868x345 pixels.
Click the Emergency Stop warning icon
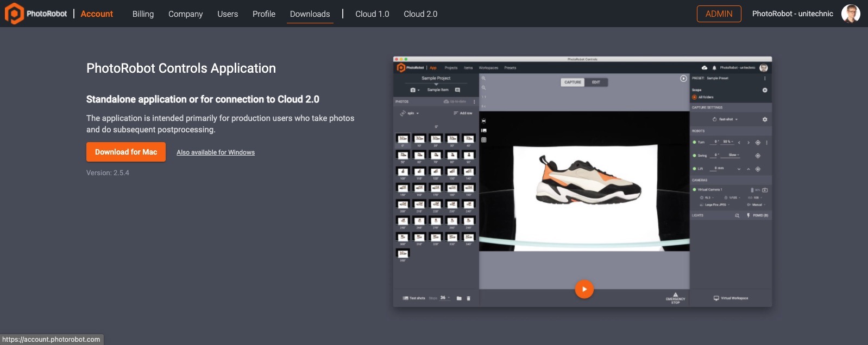675,295
